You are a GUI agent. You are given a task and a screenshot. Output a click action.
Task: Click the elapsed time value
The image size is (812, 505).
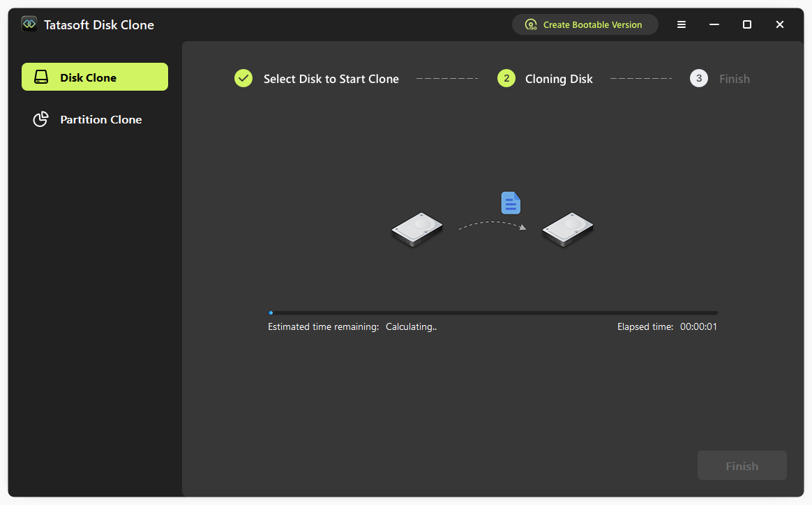698,326
